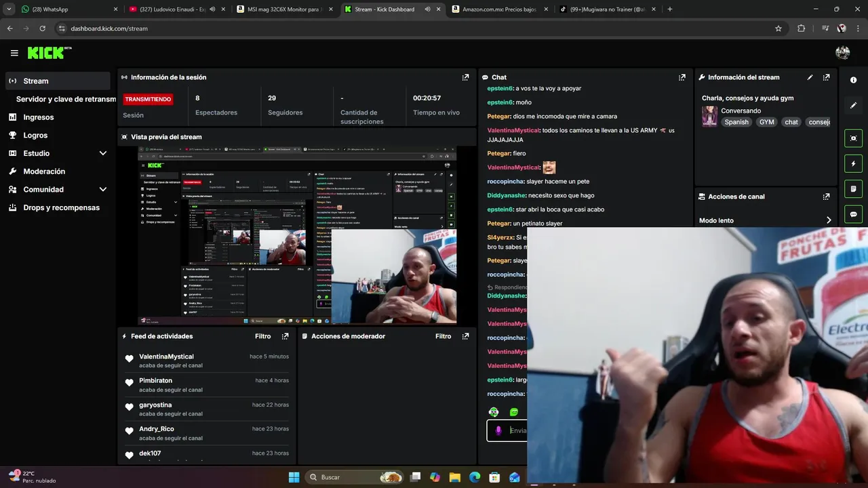Image resolution: width=868 pixels, height=488 pixels.
Task: Bookmark this page with the star icon
Action: coord(778,28)
